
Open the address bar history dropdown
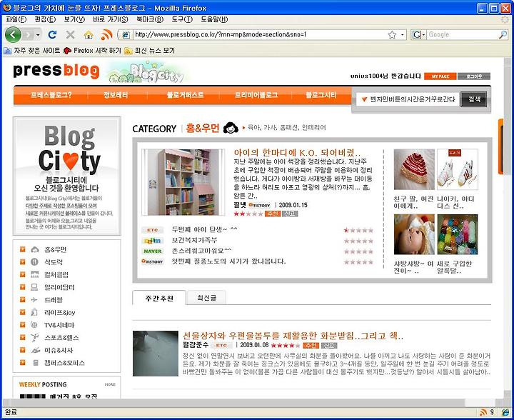402,34
